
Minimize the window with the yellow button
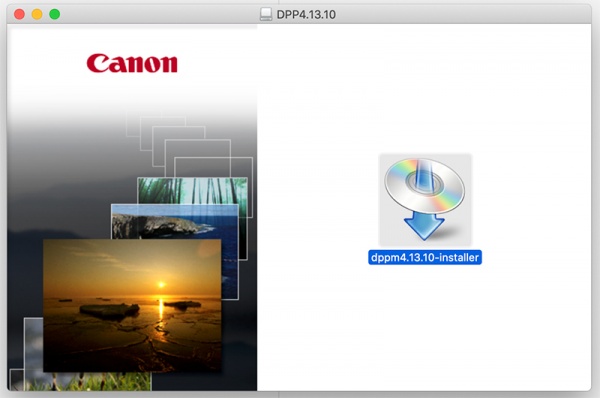37,15
